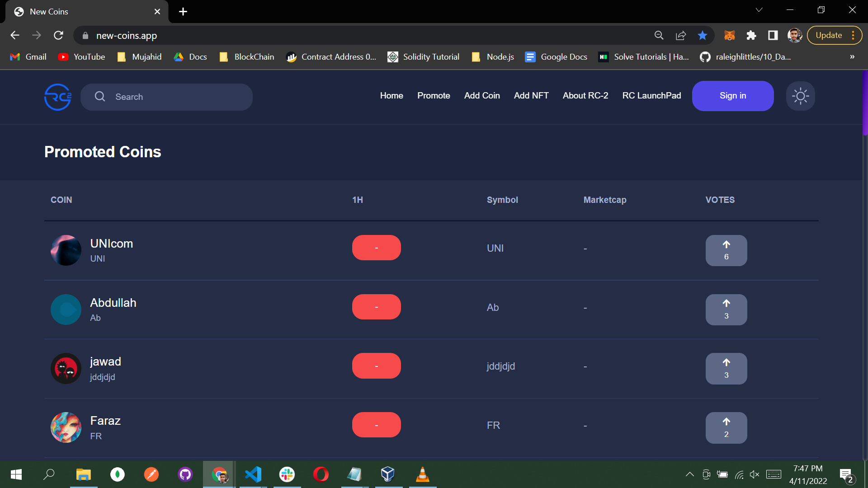
Task: Show hidden system tray icons
Action: [x=689, y=474]
